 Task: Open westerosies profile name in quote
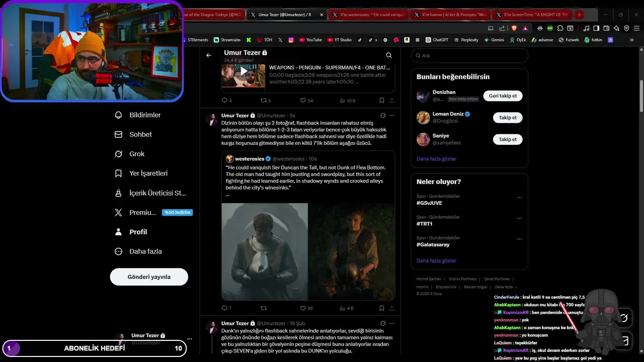(250, 159)
